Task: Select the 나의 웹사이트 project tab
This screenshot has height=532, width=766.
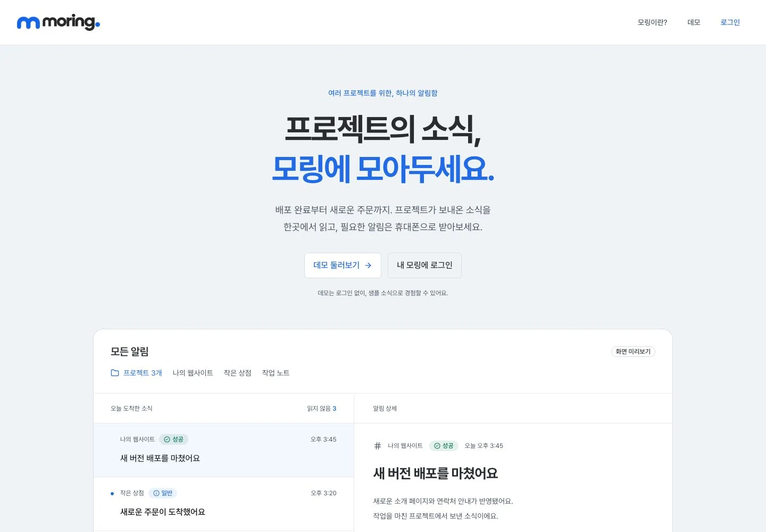Action: (193, 373)
